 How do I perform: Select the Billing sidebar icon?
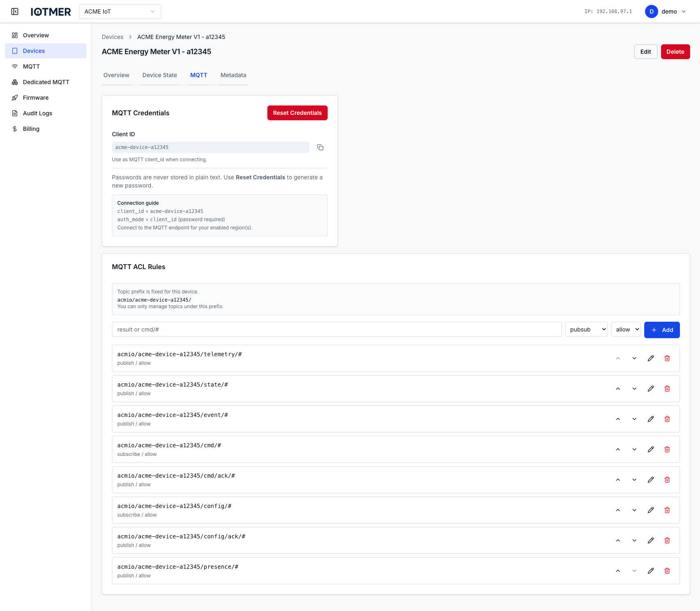coord(15,129)
